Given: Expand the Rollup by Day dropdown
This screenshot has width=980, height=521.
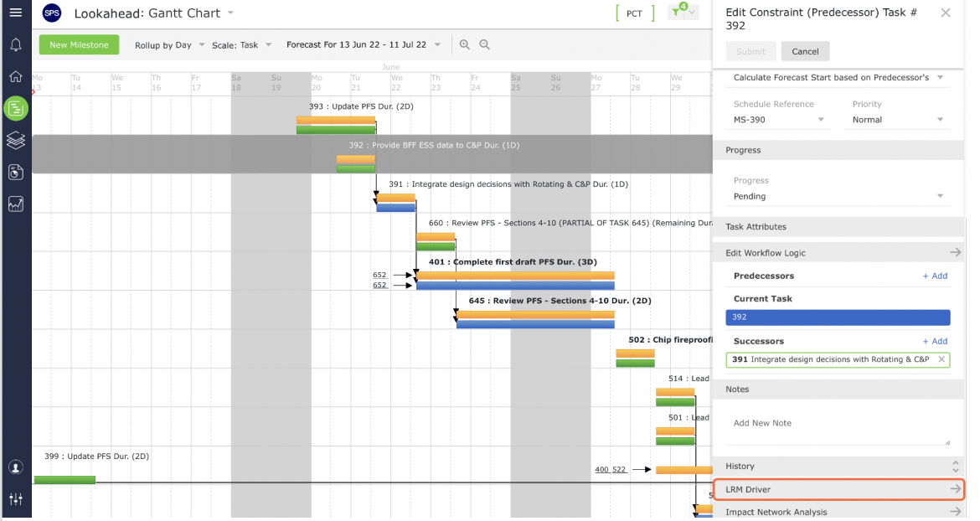Looking at the screenshot, I should pos(170,45).
